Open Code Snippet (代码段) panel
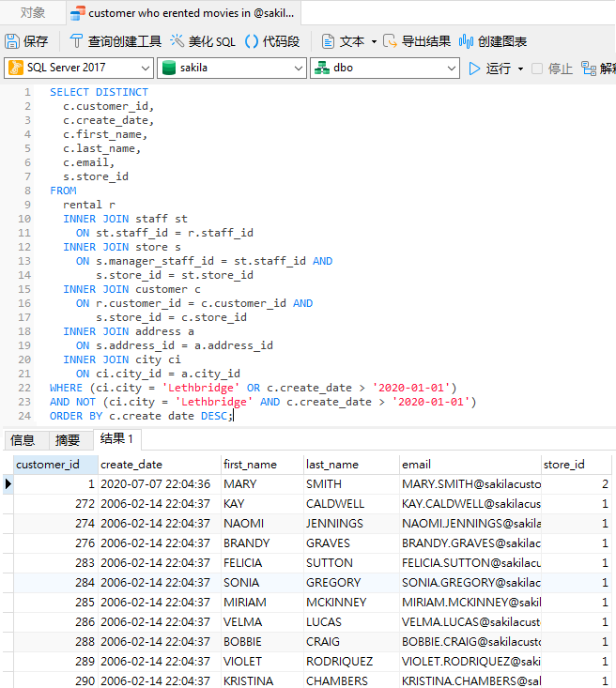Screen dimensions: 616x688 tap(272, 41)
